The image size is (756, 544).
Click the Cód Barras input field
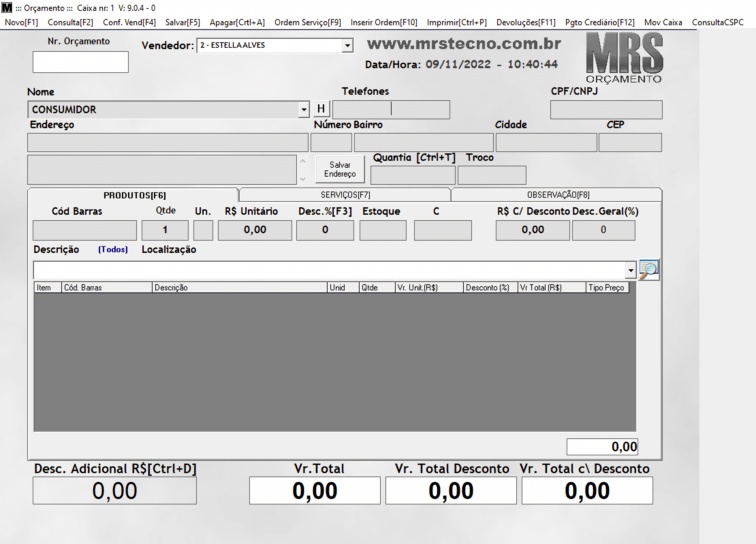(x=85, y=230)
